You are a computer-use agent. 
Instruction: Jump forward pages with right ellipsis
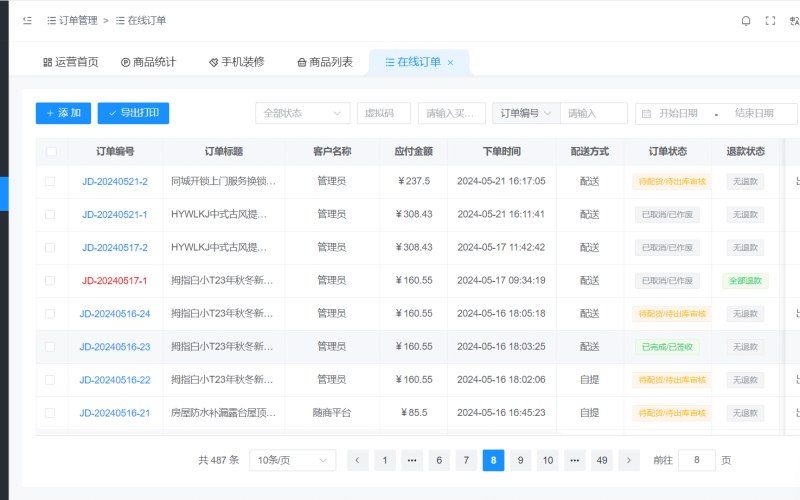click(574, 460)
